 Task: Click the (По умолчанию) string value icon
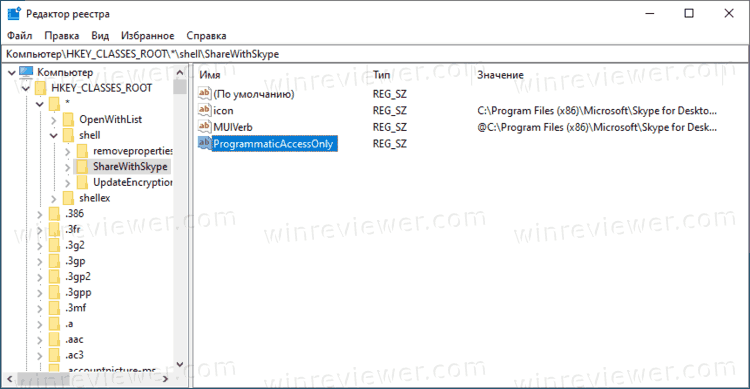click(205, 93)
